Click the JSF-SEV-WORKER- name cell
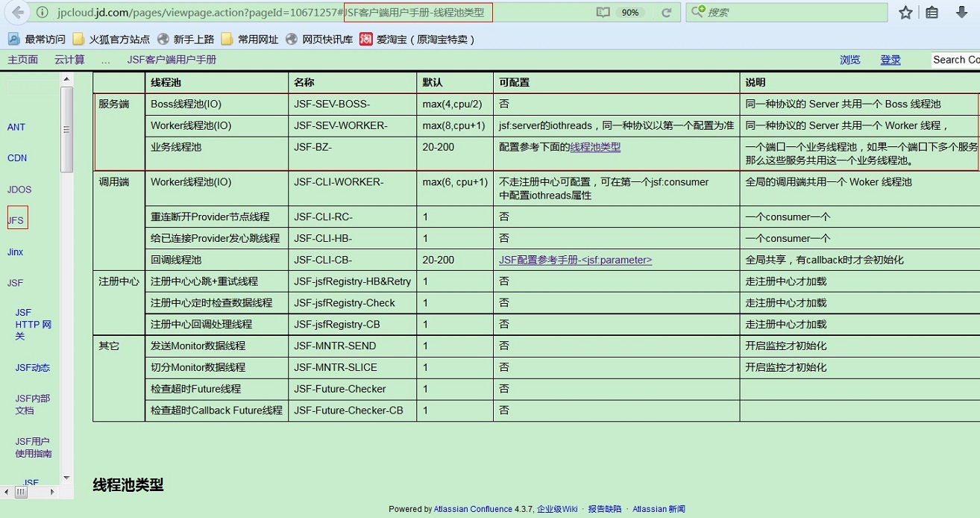The width and height of the screenshot is (980, 518). point(353,125)
